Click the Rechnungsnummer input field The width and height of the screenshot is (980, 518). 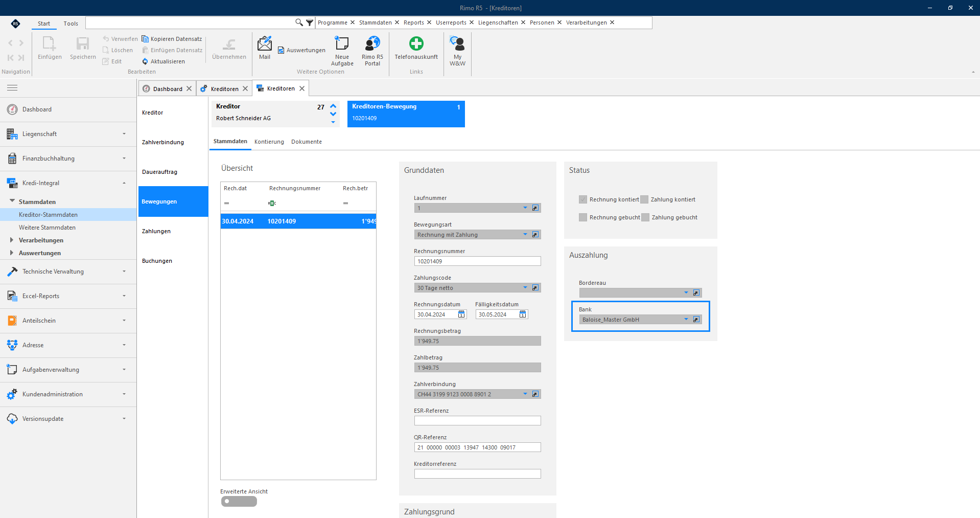(x=477, y=261)
